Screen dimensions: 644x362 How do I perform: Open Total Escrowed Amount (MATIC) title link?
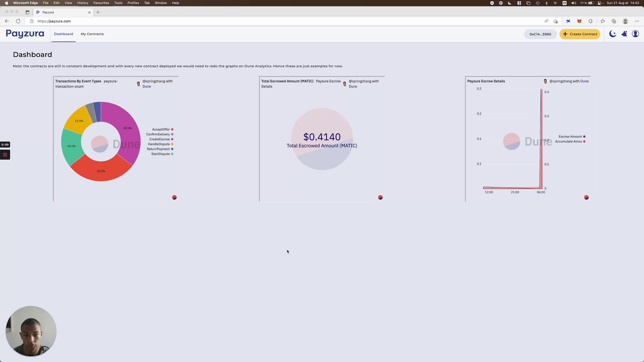[287, 81]
